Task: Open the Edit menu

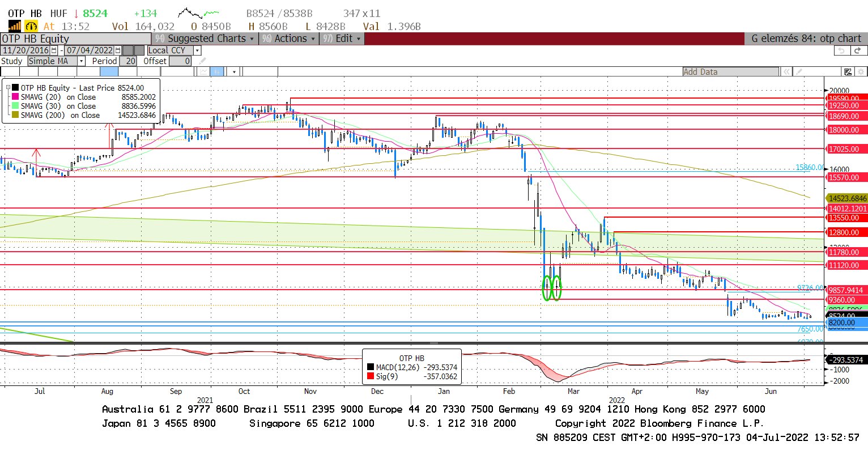Action: click(342, 39)
